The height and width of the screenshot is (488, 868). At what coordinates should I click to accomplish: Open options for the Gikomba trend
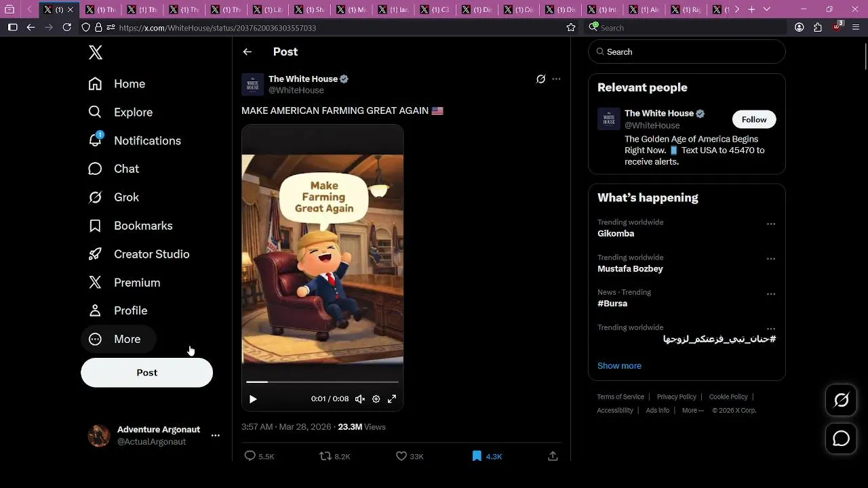click(771, 224)
